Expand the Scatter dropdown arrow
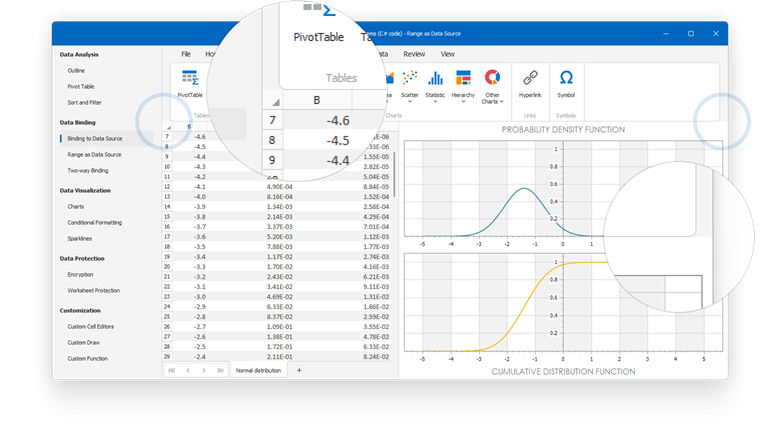Viewport: 780px width, 430px height. coord(409,102)
